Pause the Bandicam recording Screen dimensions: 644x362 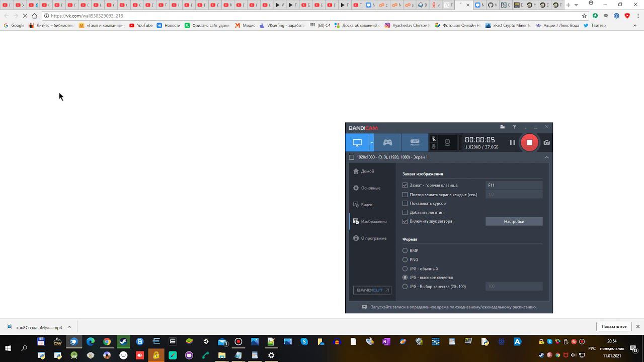512,142
